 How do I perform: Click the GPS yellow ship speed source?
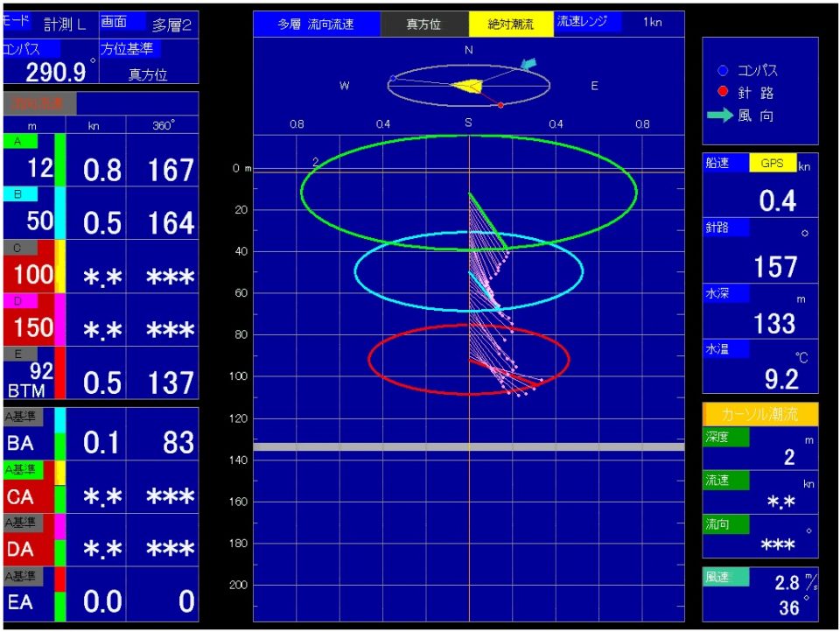tap(772, 163)
